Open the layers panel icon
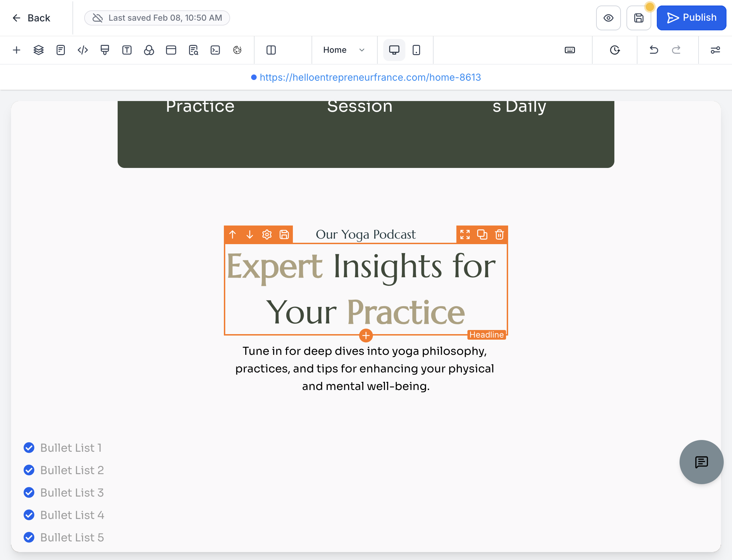Viewport: 732px width, 560px height. 39,50
